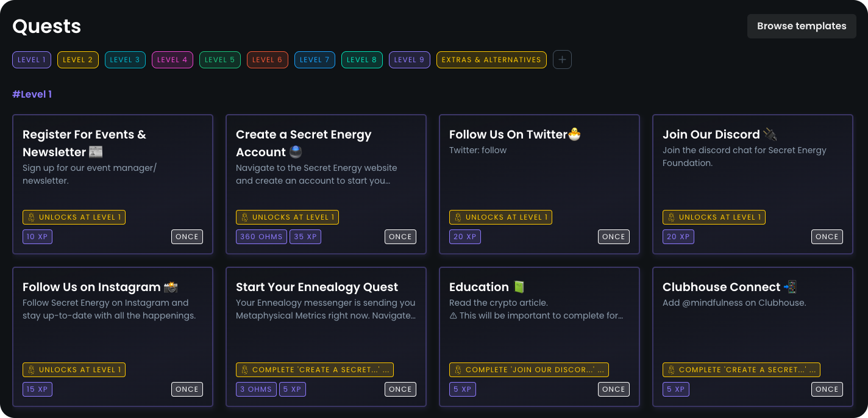Click the ONCE badge on Join Our Discord

[x=827, y=237]
